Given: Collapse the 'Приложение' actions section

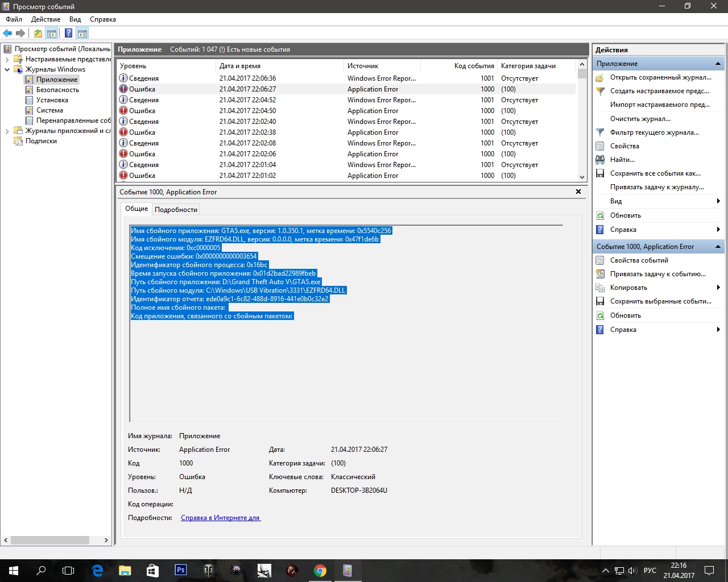Looking at the screenshot, I should coord(718,64).
